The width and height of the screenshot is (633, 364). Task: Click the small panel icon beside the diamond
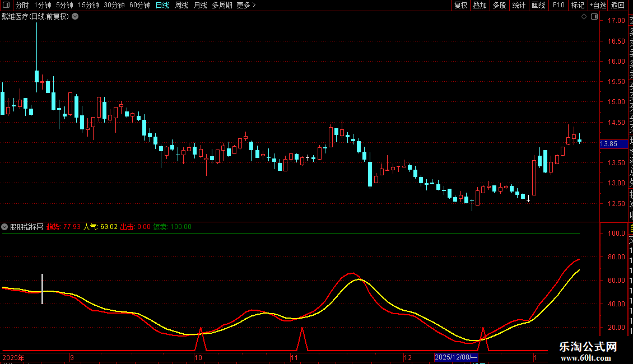[x=593, y=17]
